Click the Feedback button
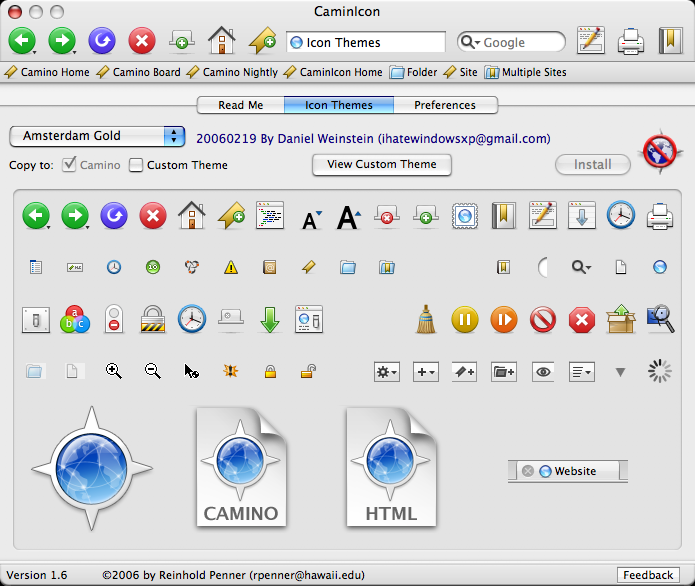Viewport: 695px width, 586px height. [648, 575]
